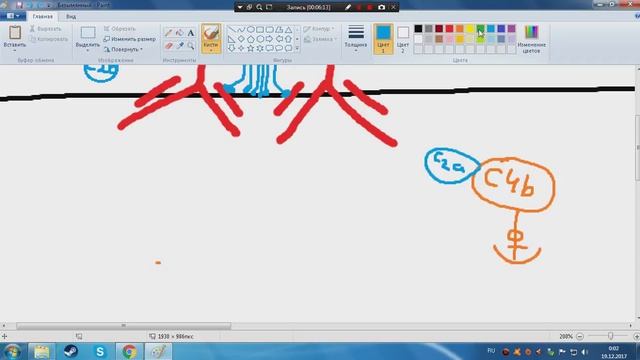640x360 pixels.
Task: Select the Magnifier tool
Action: [191, 46]
